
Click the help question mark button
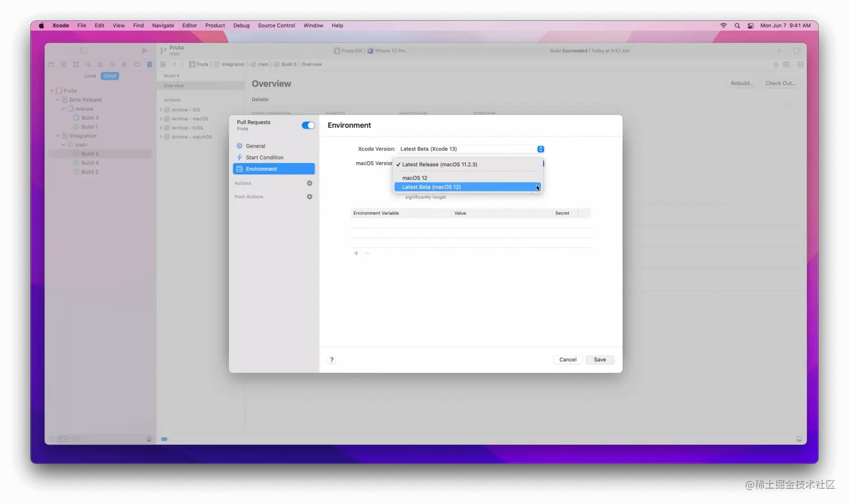(x=332, y=360)
